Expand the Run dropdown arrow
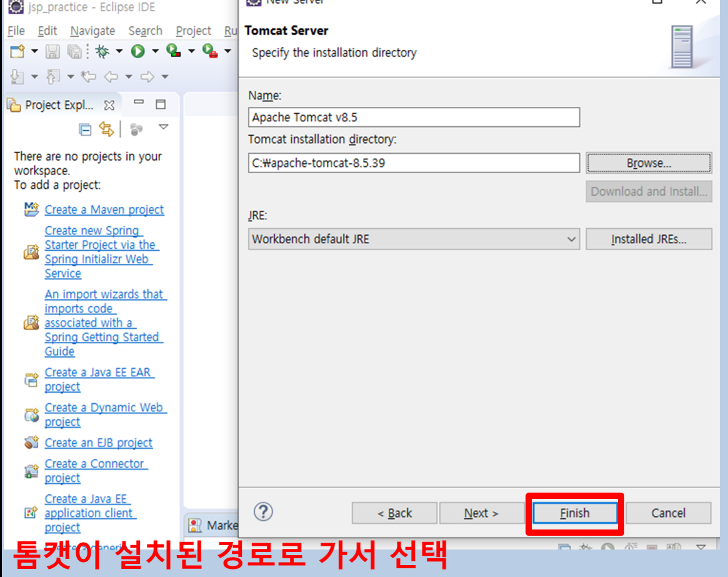Image resolution: width=728 pixels, height=577 pixels. tap(156, 51)
